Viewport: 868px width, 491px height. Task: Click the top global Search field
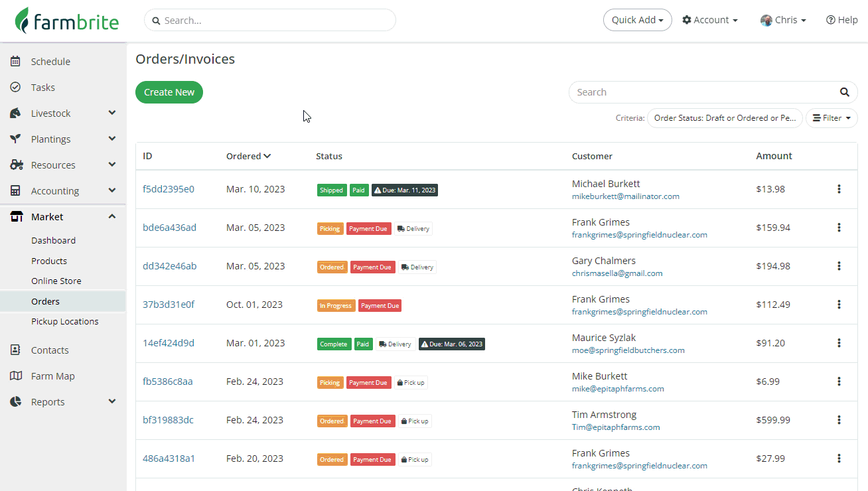tap(270, 20)
